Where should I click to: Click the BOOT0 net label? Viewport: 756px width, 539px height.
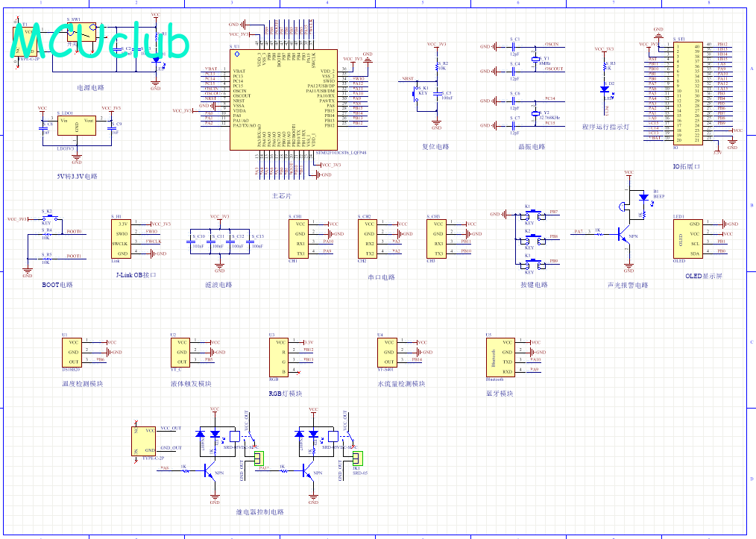75,231
